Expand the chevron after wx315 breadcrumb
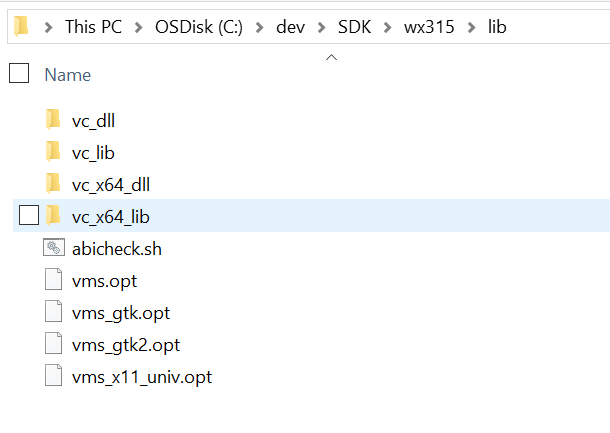 pyautogui.click(x=471, y=27)
